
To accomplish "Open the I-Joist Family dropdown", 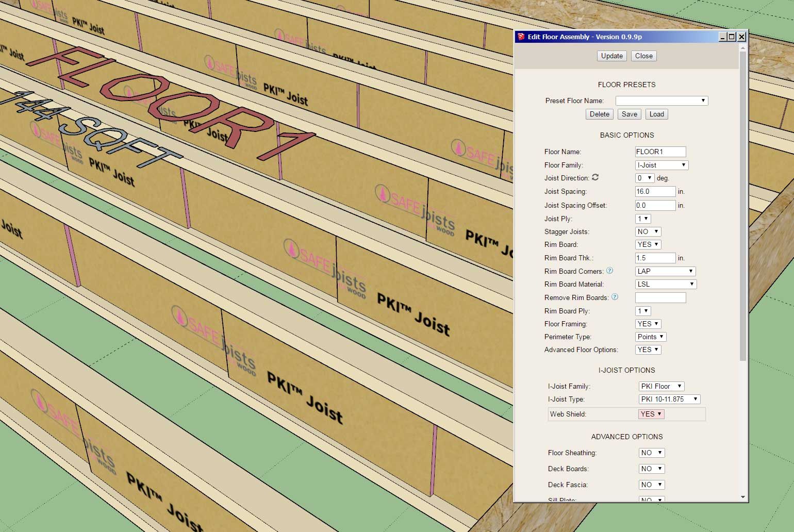I will point(661,386).
